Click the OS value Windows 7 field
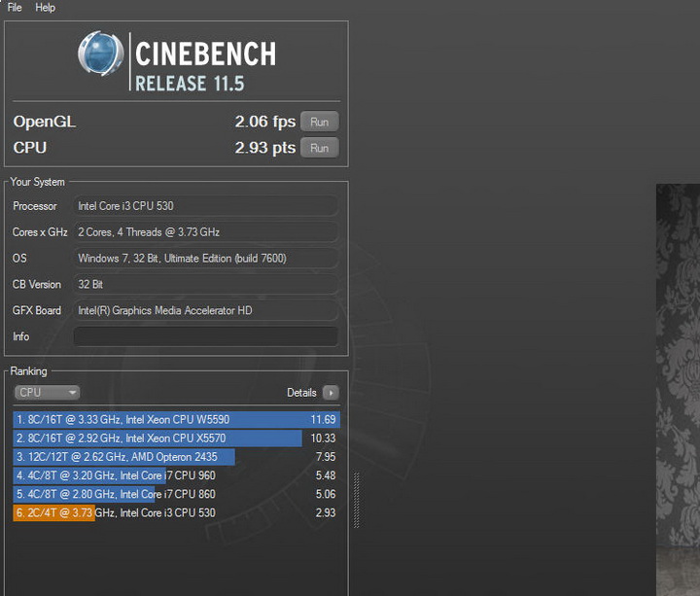The width and height of the screenshot is (700, 596). coord(206,258)
